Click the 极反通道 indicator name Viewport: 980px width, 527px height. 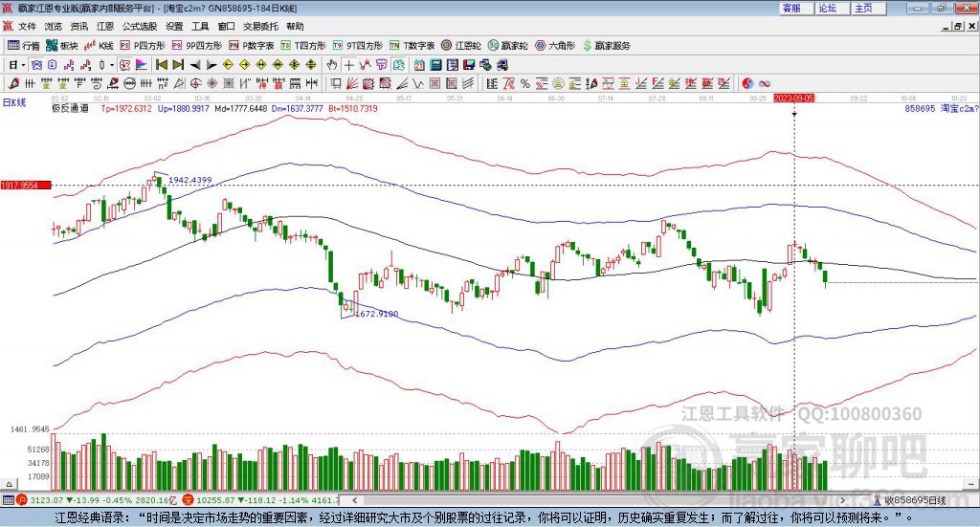70,108
